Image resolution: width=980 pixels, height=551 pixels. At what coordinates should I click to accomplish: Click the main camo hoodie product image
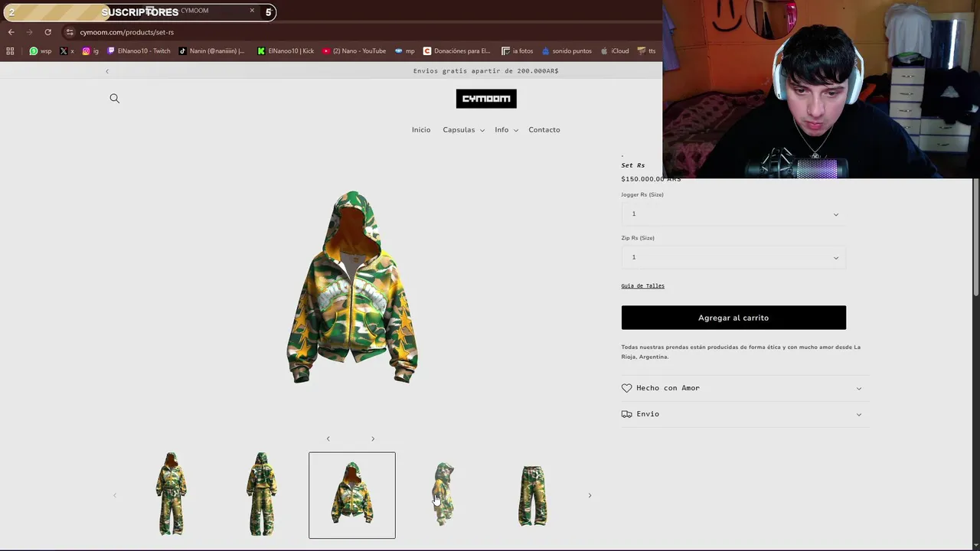[352, 288]
